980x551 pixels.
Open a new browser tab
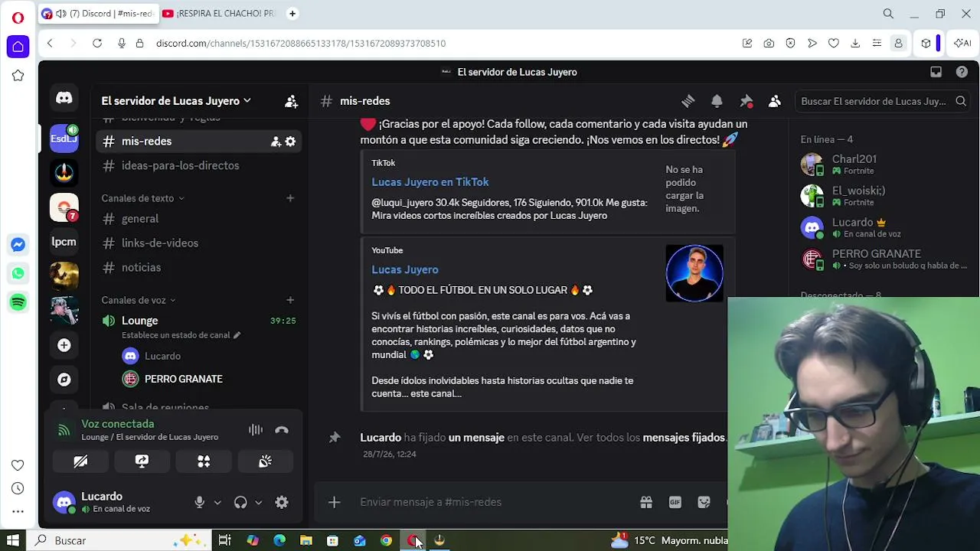click(x=292, y=14)
